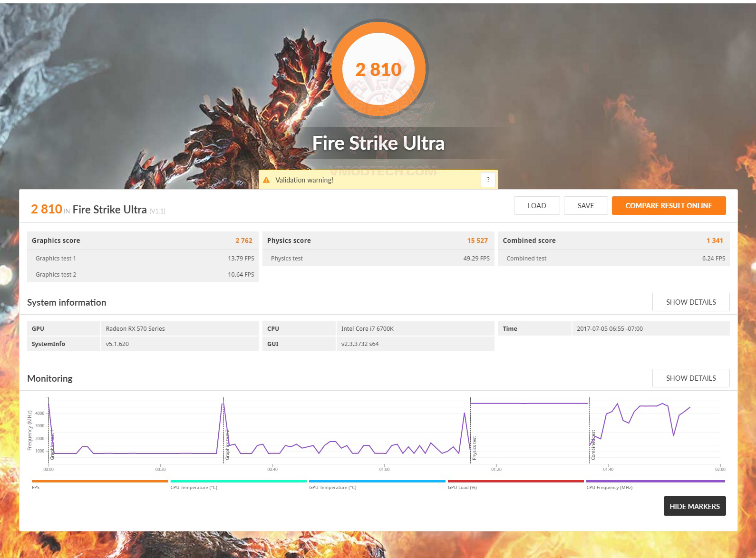Click the Graphics test 2 timeline marker
This screenshot has width=756, height=558.
click(227, 445)
